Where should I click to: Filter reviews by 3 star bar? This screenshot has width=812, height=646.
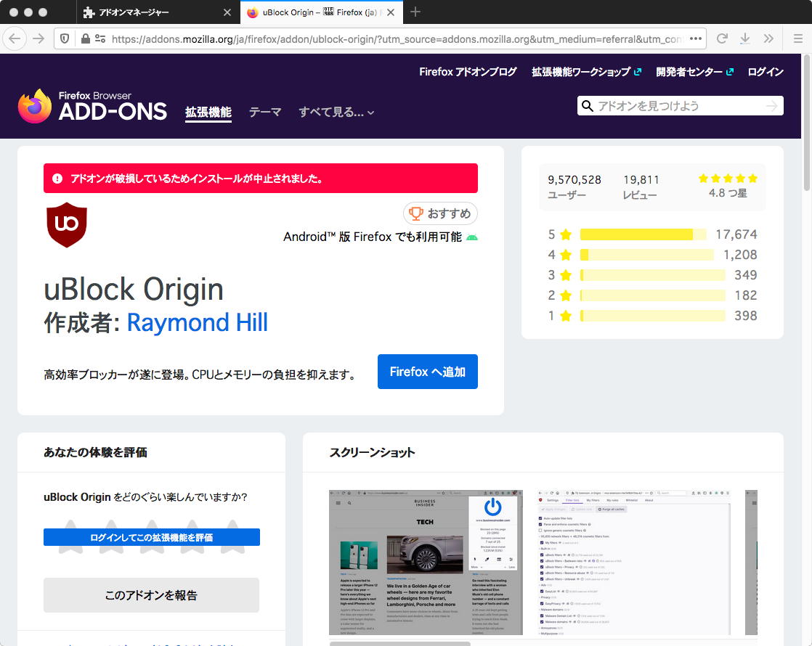coord(652,275)
